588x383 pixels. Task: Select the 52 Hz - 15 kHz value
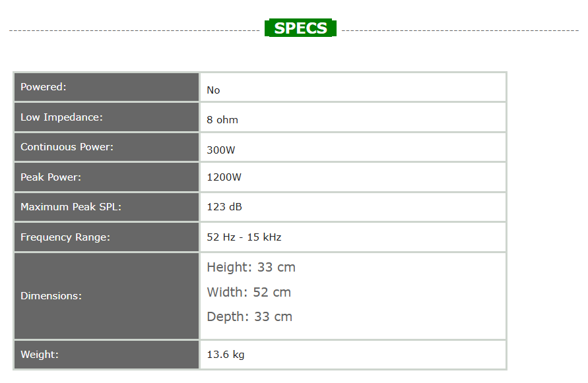[244, 237]
